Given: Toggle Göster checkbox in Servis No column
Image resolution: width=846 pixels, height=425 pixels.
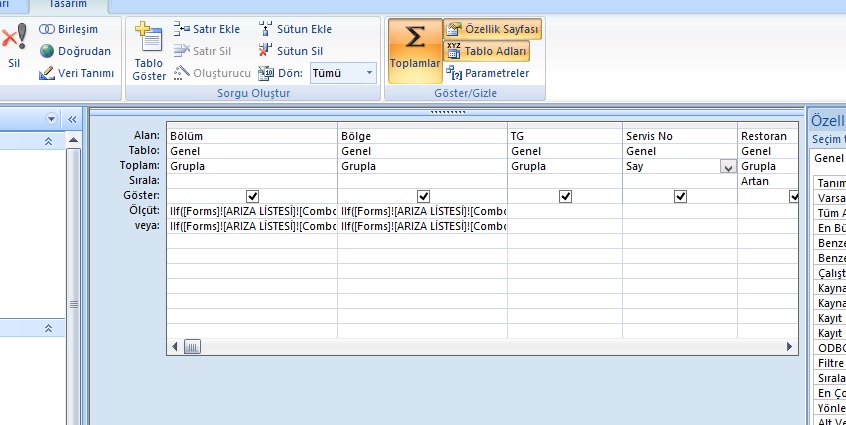Looking at the screenshot, I should point(680,196).
